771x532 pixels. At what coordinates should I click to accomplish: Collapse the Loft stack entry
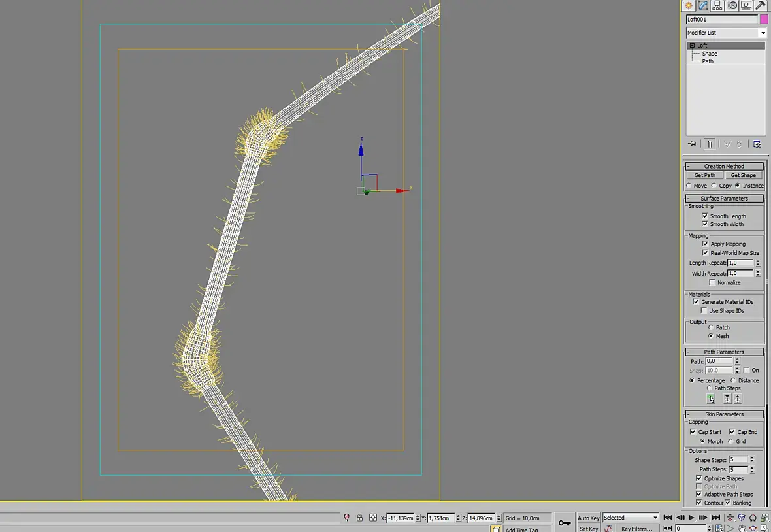click(692, 45)
